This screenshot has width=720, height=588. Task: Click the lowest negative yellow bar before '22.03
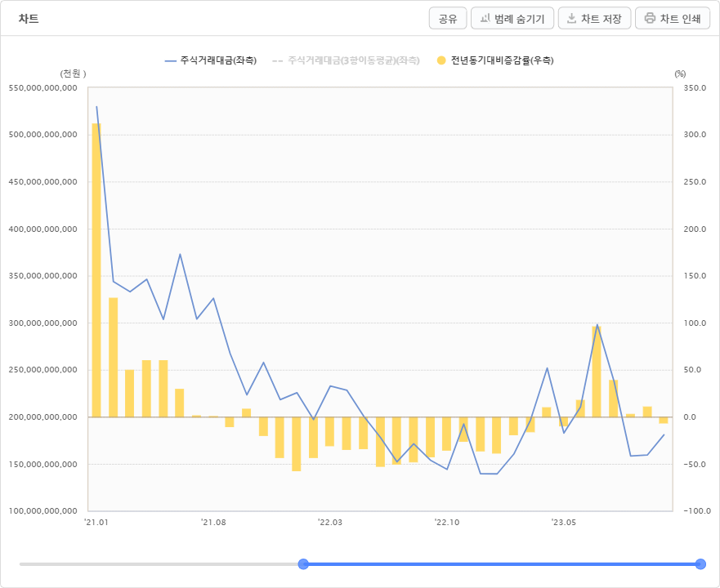click(296, 444)
